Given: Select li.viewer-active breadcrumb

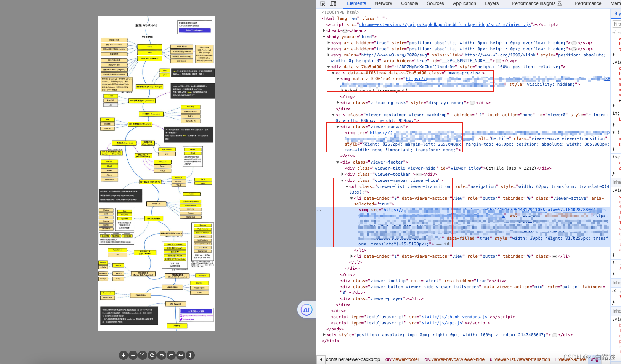Looking at the screenshot, I should pos(570,359).
